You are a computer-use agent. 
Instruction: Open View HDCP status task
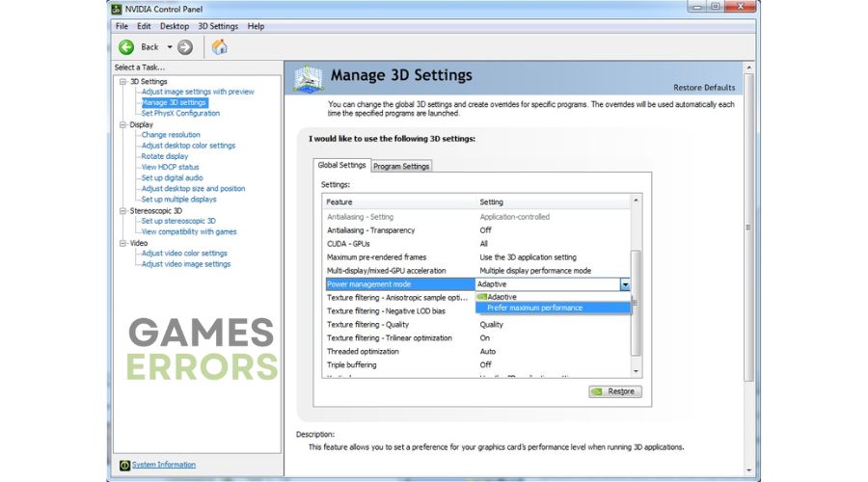click(170, 167)
